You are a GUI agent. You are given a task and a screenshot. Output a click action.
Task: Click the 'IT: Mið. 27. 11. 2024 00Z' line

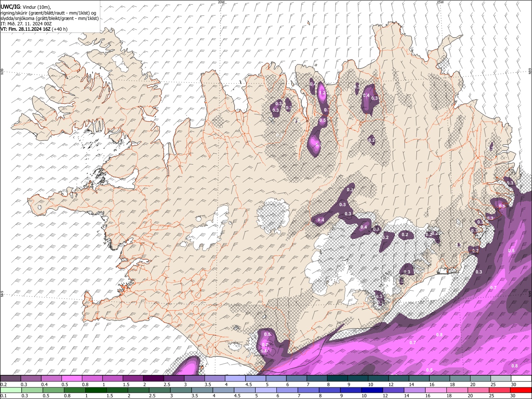[x=27, y=24]
